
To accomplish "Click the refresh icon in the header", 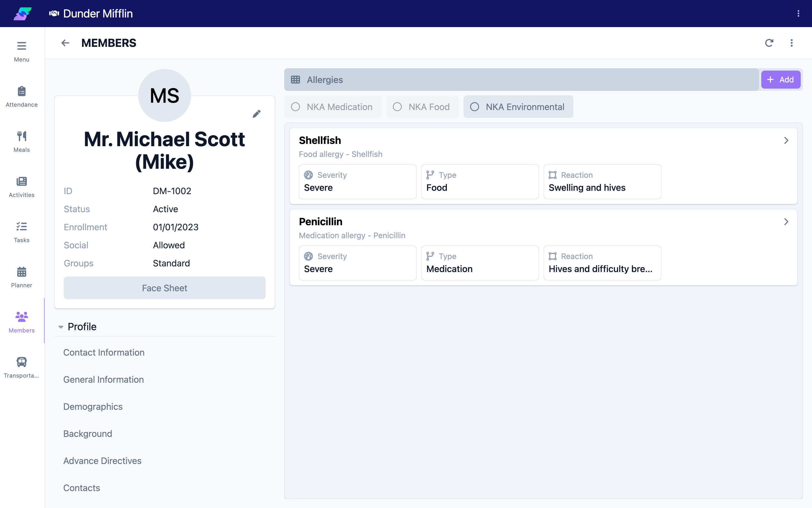I will (769, 43).
